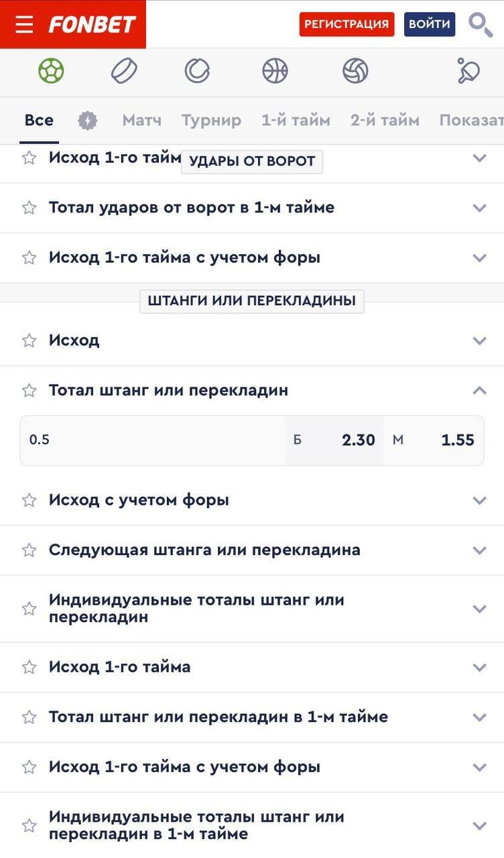The height and width of the screenshot is (858, 504).
Task: Select the football sport icon
Action: tap(51, 70)
